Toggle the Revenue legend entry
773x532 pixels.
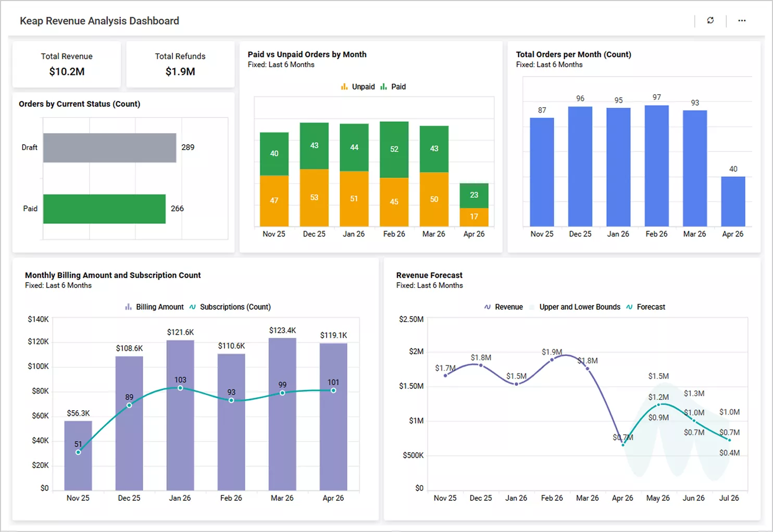pos(503,307)
